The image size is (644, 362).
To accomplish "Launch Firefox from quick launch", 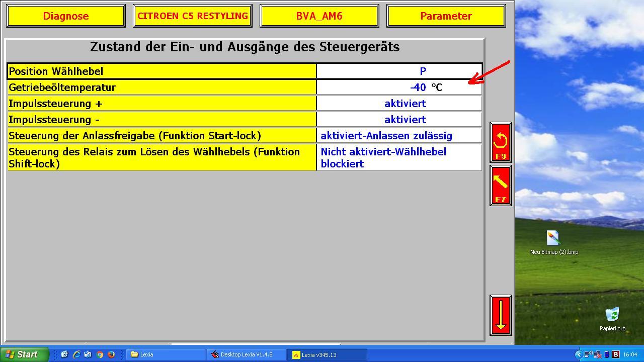I will click(111, 354).
